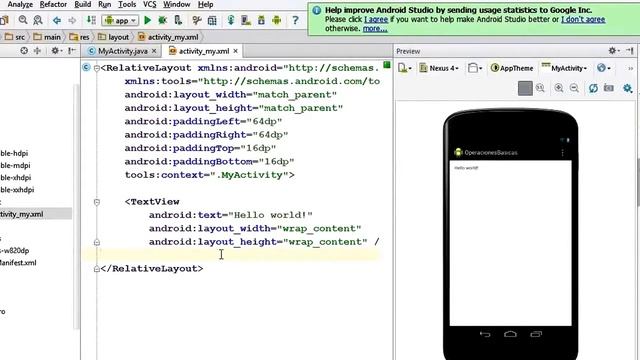
Task: Show more Preview toolbar items chevron
Action: coord(631,68)
